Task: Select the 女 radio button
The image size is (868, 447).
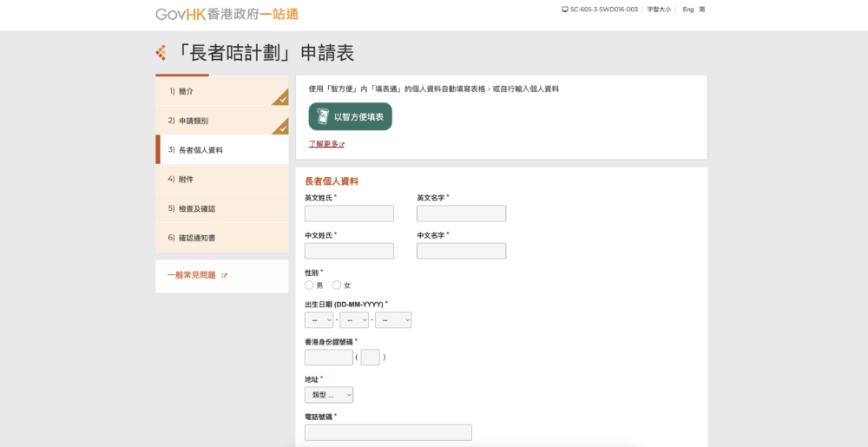Action: coord(337,286)
